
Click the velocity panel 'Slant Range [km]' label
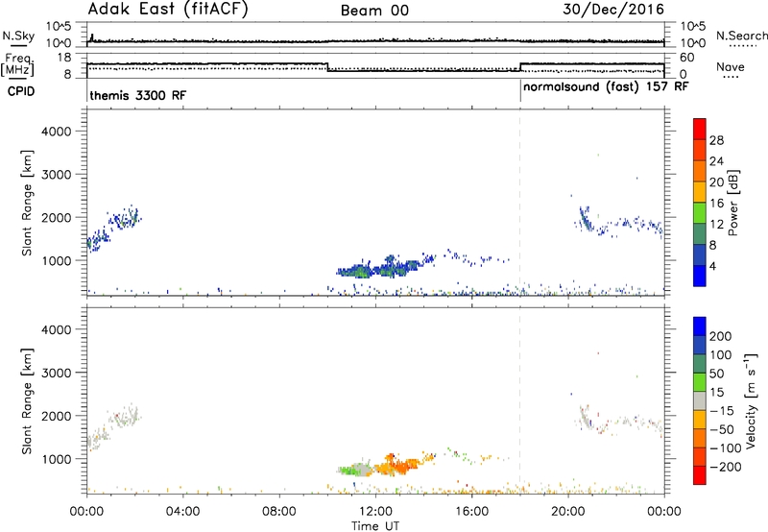pyautogui.click(x=27, y=400)
